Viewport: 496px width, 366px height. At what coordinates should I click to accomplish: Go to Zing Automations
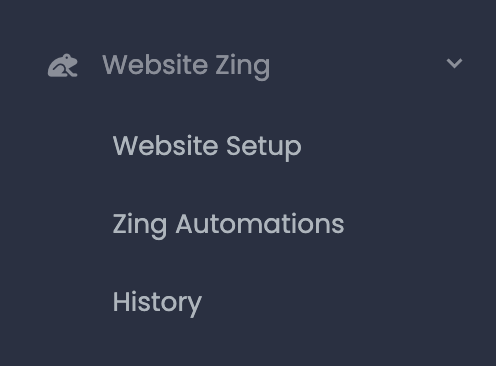click(x=228, y=225)
